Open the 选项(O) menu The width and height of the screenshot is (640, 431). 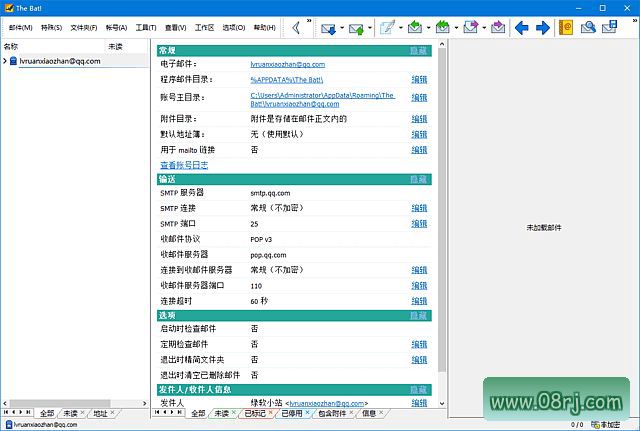(233, 28)
